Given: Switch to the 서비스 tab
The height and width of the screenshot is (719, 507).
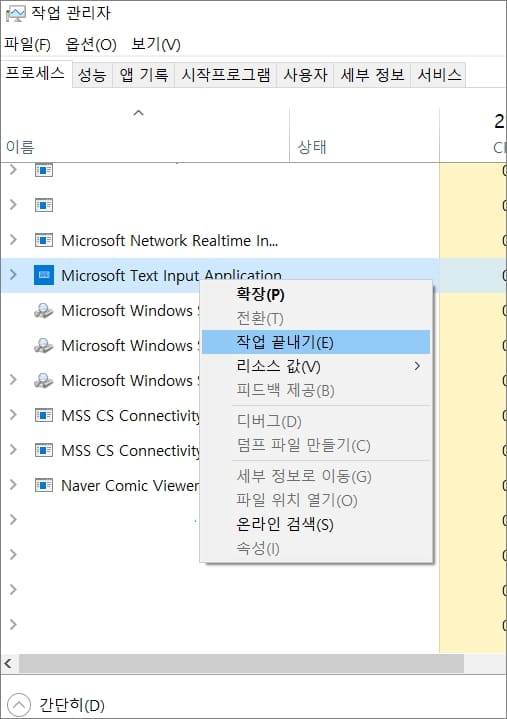Looking at the screenshot, I should click(439, 75).
